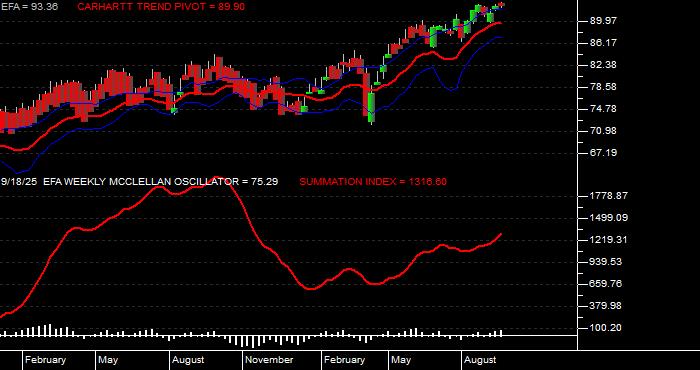The width and height of the screenshot is (700, 370).
Task: Click the 78.58 price axis value
Action: tap(603, 87)
